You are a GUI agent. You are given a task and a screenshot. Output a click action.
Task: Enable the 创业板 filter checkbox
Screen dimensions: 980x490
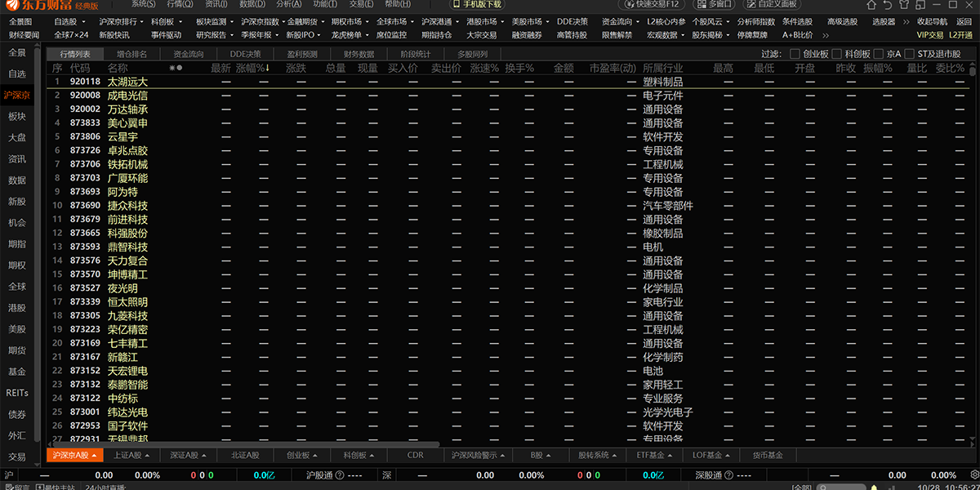[795, 54]
